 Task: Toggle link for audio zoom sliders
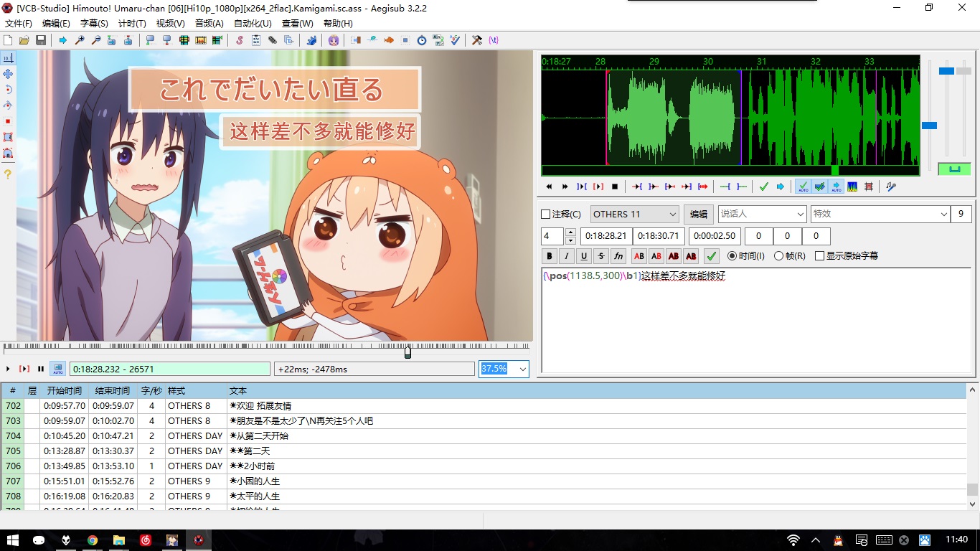coord(954,169)
